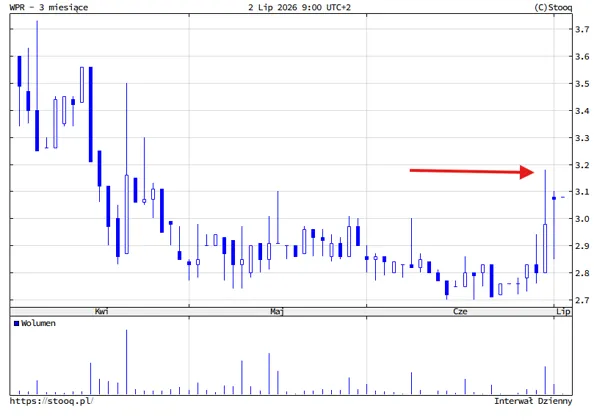Click the blue Wolumen legend square
The height and width of the screenshot is (420, 605).
[16, 323]
